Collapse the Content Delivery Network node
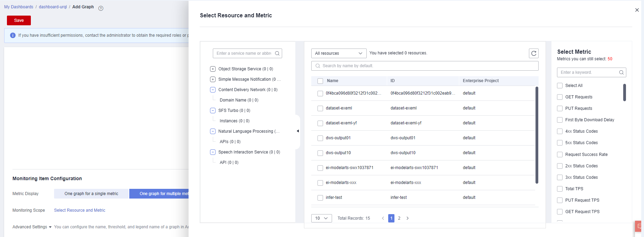 (x=213, y=90)
